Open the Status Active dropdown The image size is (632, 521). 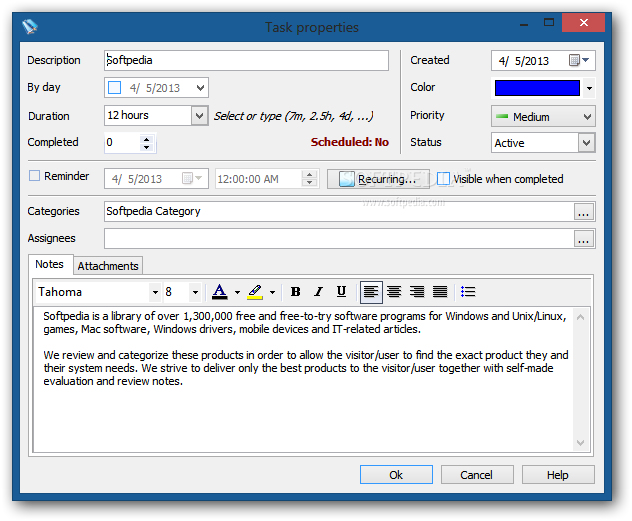[586, 143]
